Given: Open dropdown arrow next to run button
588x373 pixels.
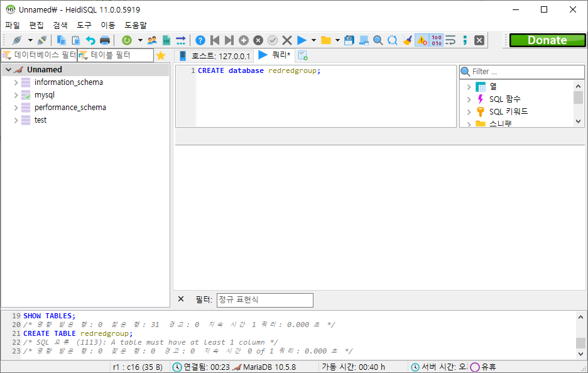Looking at the screenshot, I should (313, 40).
